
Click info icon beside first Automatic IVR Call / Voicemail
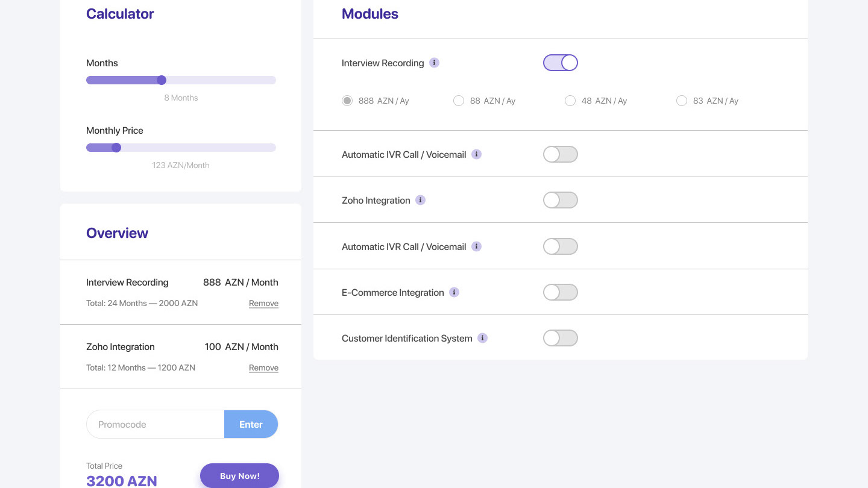pos(476,154)
